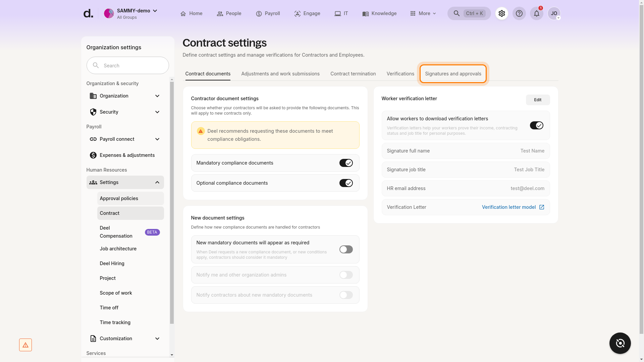Image resolution: width=644 pixels, height=362 pixels.
Task: Click the Signature job title row
Action: coord(466,170)
